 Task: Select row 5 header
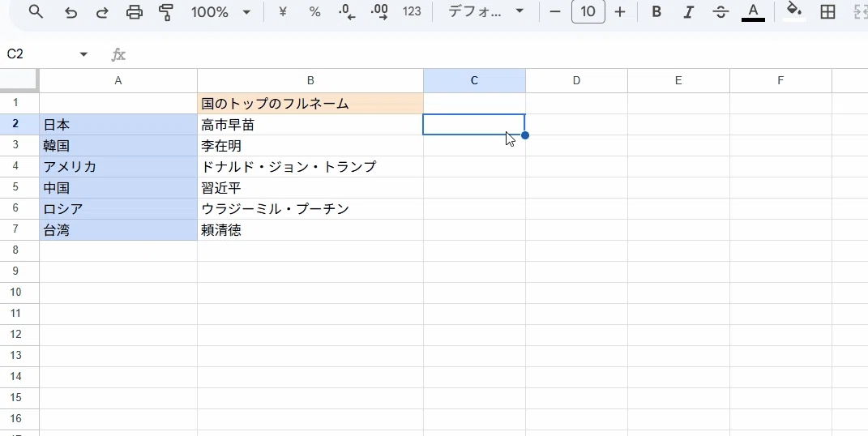19,187
